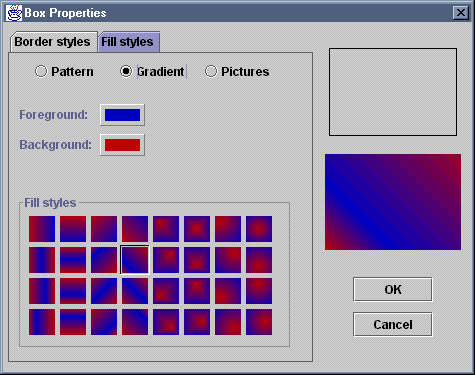Select gradient swatch row 3 column 8

point(259,291)
